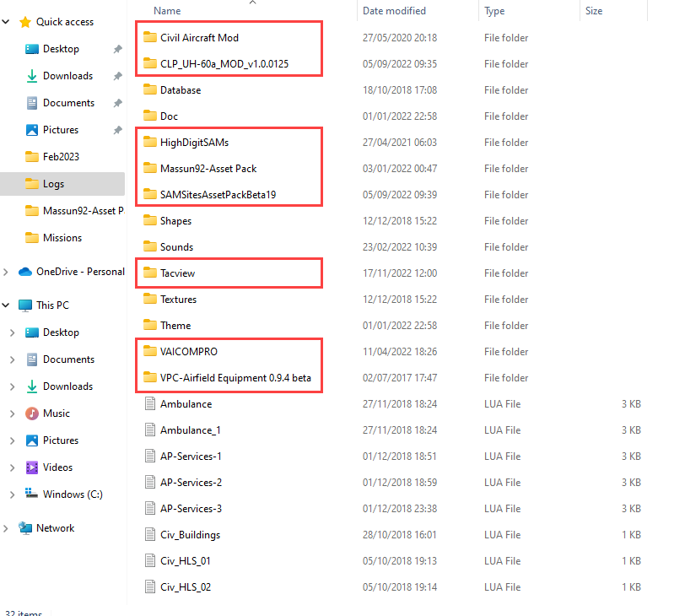Select the AP-Services-2 file name

191,483
